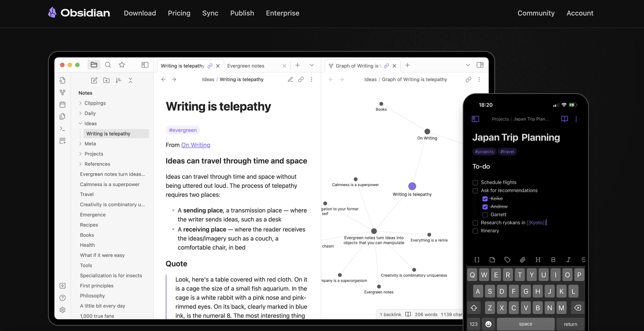
Task: Open more options in note header
Action: 311,79
